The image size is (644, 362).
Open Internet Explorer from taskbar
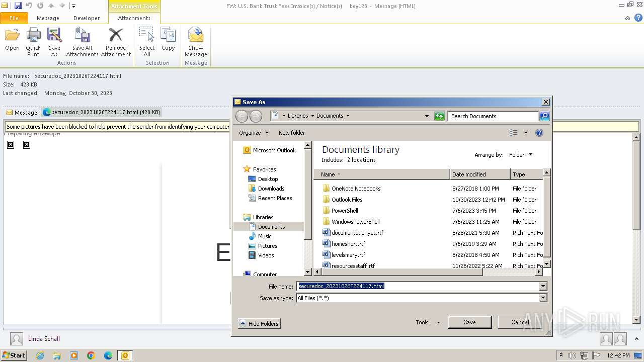pos(40,355)
